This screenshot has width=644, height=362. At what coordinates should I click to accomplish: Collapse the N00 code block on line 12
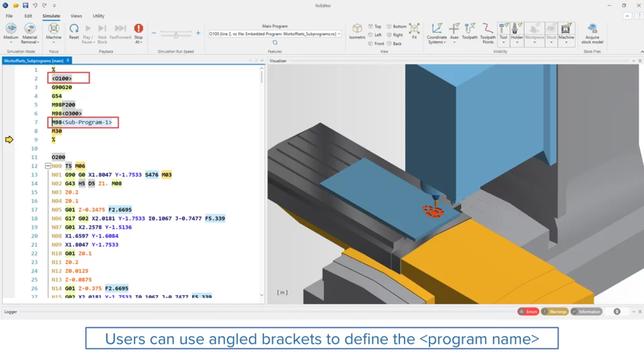(x=48, y=165)
